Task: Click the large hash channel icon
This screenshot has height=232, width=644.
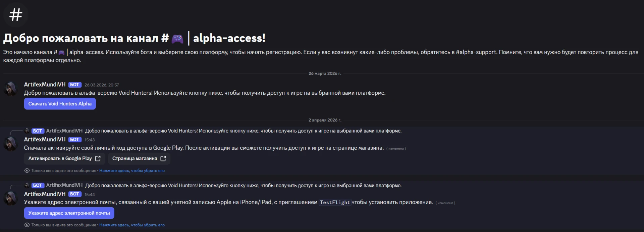Action: [15, 14]
